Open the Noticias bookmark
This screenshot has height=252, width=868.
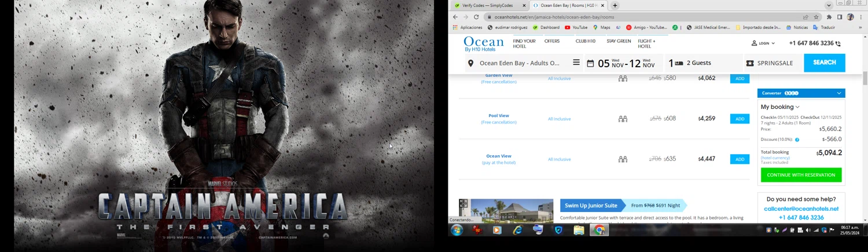[x=796, y=27]
